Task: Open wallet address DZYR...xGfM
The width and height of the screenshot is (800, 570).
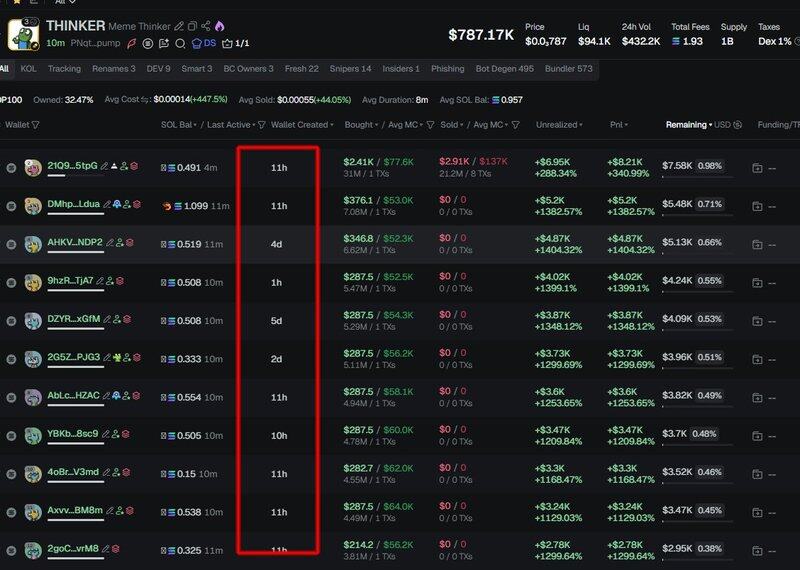Action: pos(73,319)
